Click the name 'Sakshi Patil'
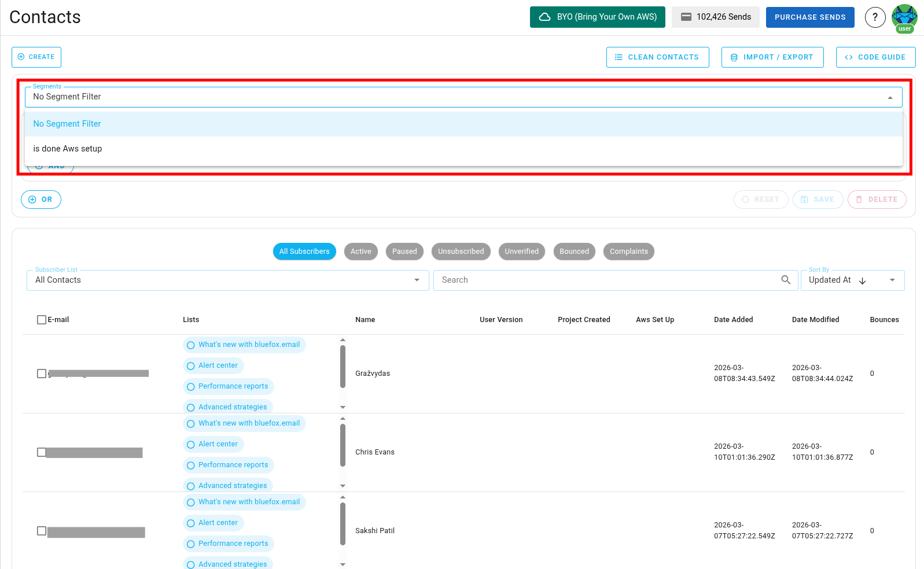 point(375,531)
